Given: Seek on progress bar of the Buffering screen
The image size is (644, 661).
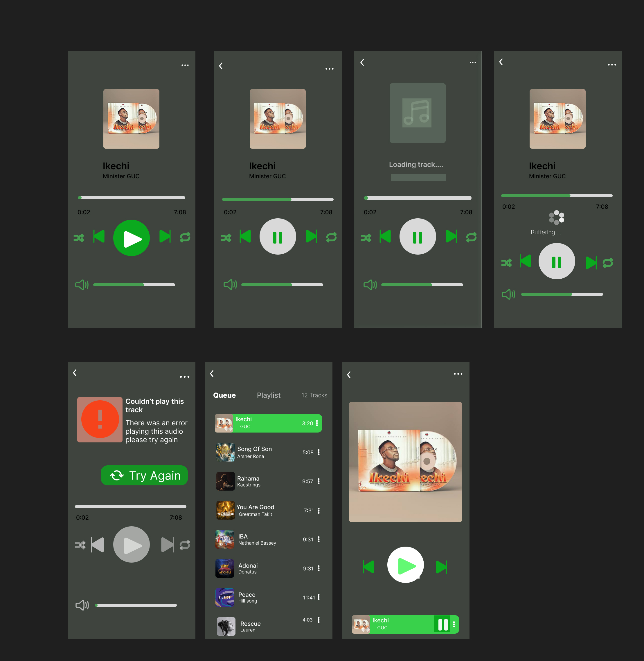Looking at the screenshot, I should tap(557, 196).
